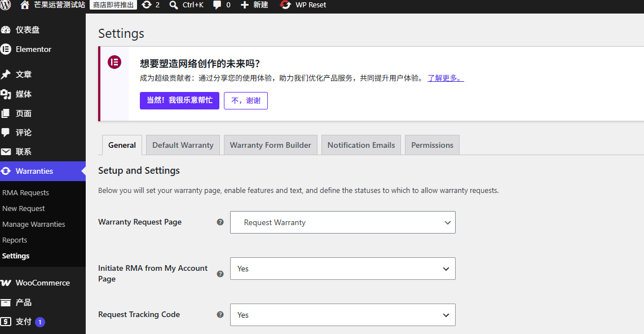Screen dimensions: 644x334
Task: Click the Elementor icon in sidebar
Action: [6, 49]
